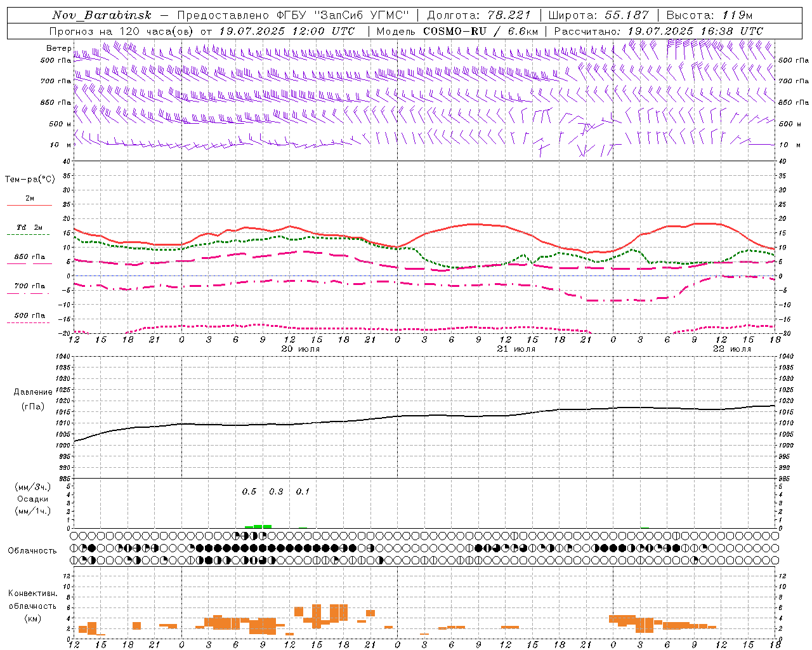This screenshot has height=650, width=812.
Task: Click the precipitation value '0.3'
Action: 276,491
